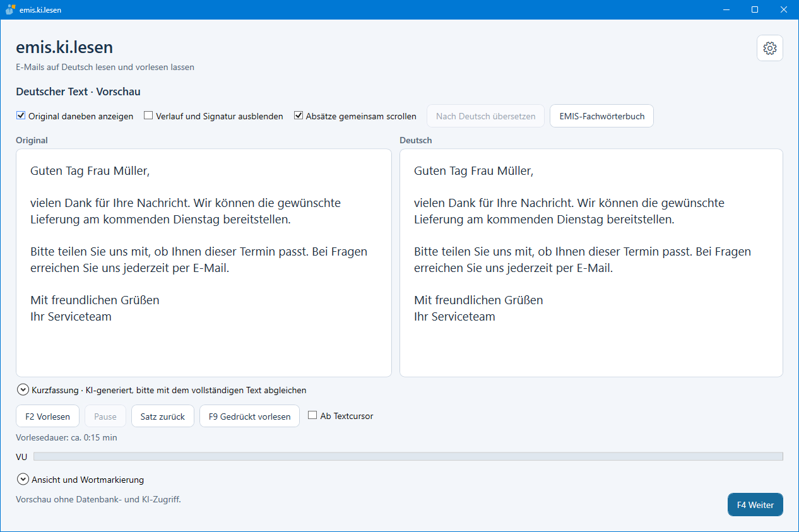Image resolution: width=799 pixels, height=532 pixels.
Task: Maximize the emis.ki.lesen window
Action: (755, 10)
